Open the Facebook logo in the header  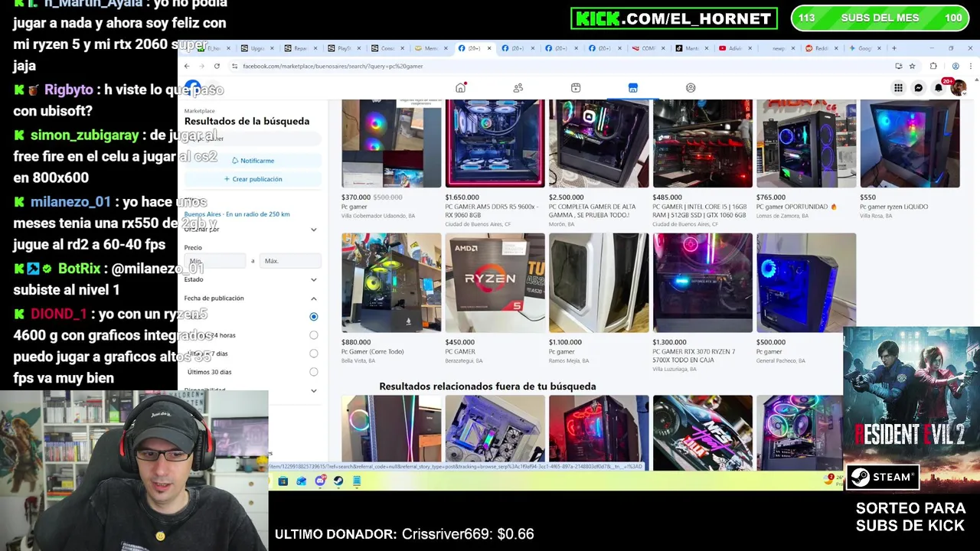tap(192, 86)
